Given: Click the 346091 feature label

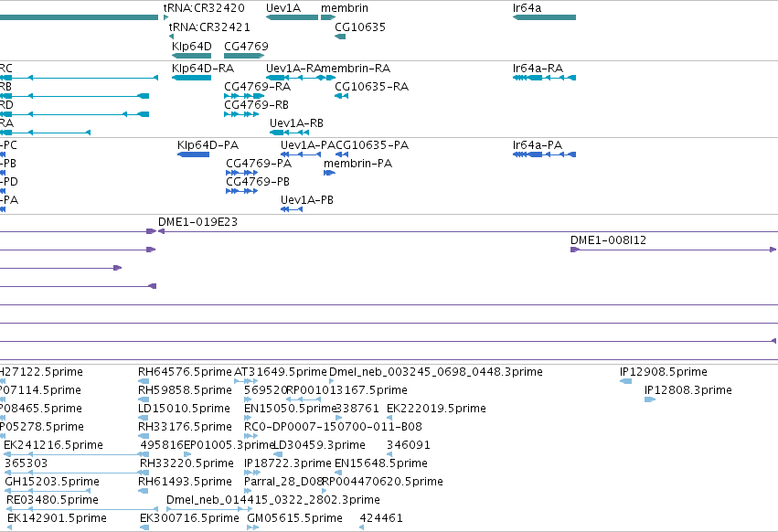Looking at the screenshot, I should point(409,445).
